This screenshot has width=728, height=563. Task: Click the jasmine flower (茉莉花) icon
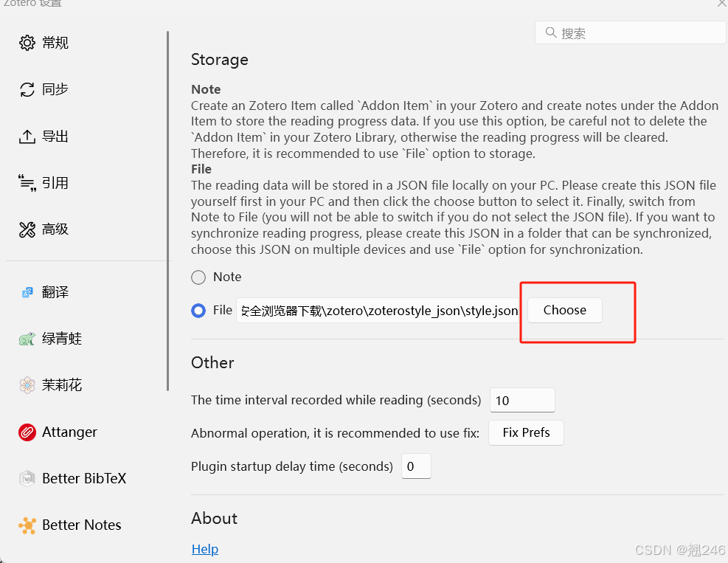(x=27, y=385)
